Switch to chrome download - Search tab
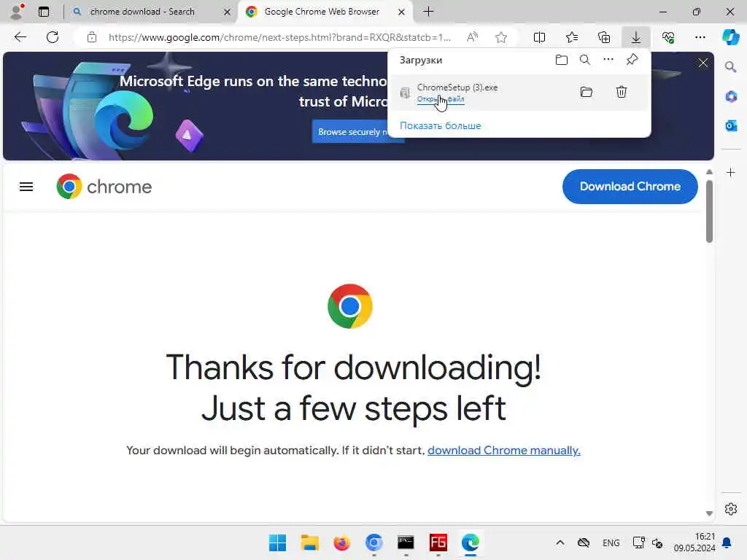This screenshot has width=747, height=560. point(142,12)
